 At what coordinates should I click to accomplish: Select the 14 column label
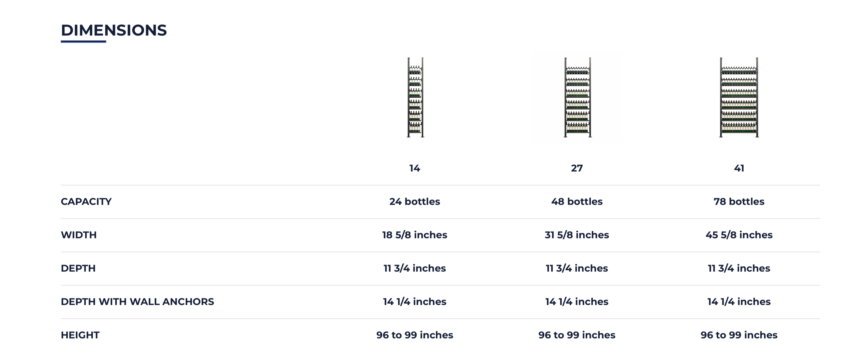pos(414,168)
